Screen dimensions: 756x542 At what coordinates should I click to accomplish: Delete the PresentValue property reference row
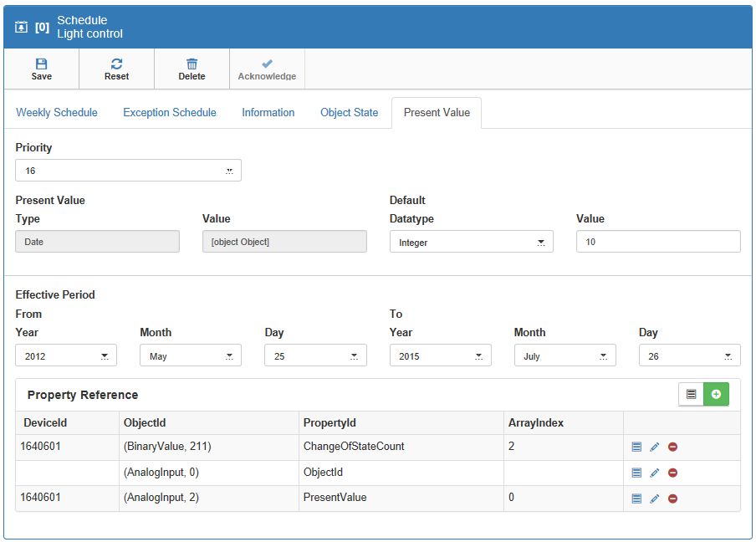point(672,499)
